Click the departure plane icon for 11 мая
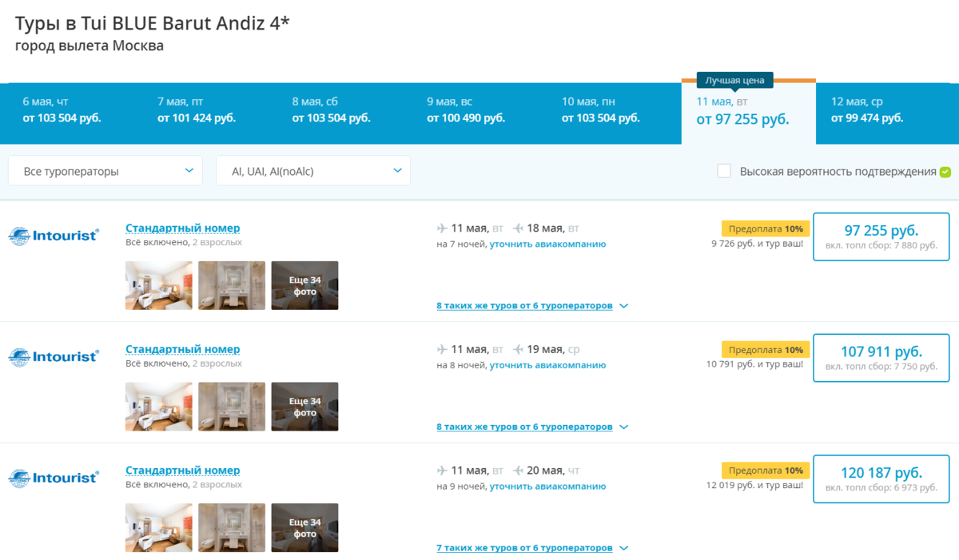 [440, 227]
